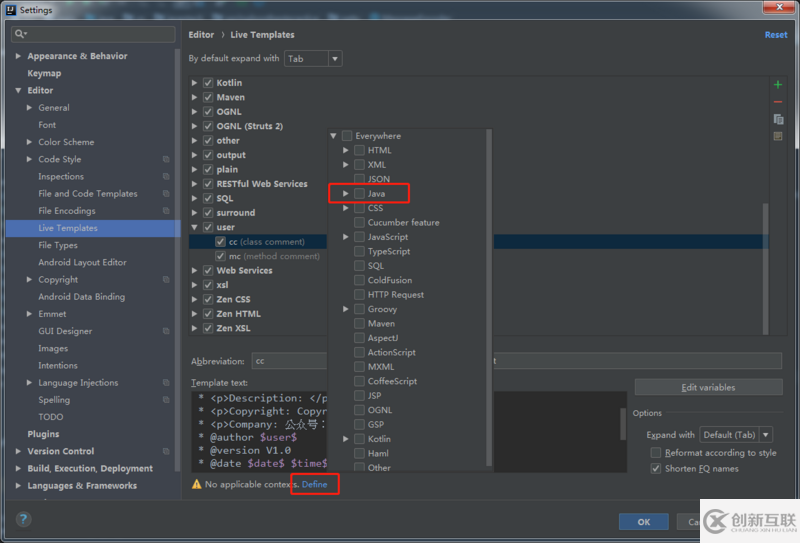Expand the JavaScript context node
Viewport: 800px width, 543px height.
[x=345, y=237]
